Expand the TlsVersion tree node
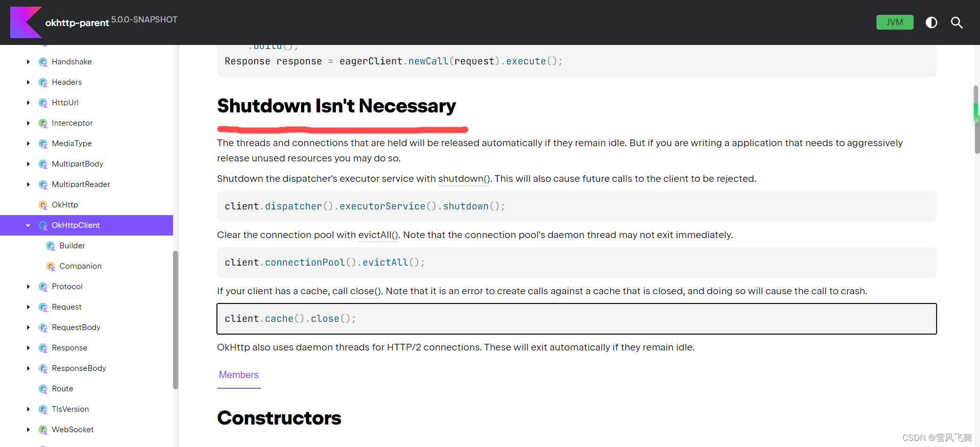This screenshot has height=447, width=980. (29, 409)
